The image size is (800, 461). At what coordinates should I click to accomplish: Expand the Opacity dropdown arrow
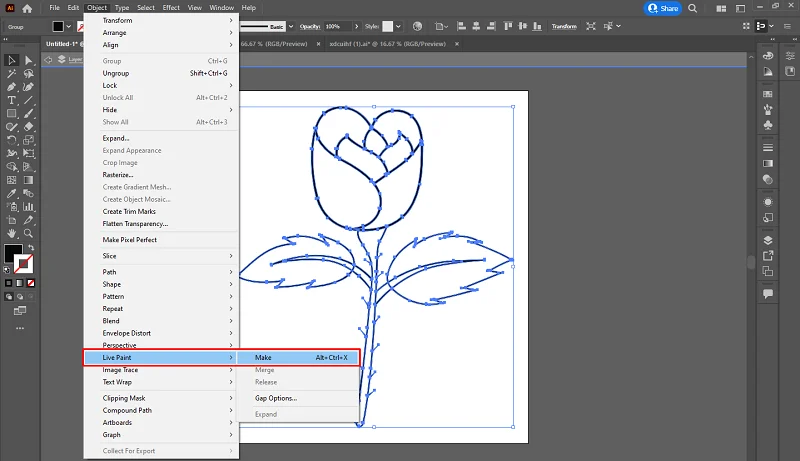click(x=356, y=27)
